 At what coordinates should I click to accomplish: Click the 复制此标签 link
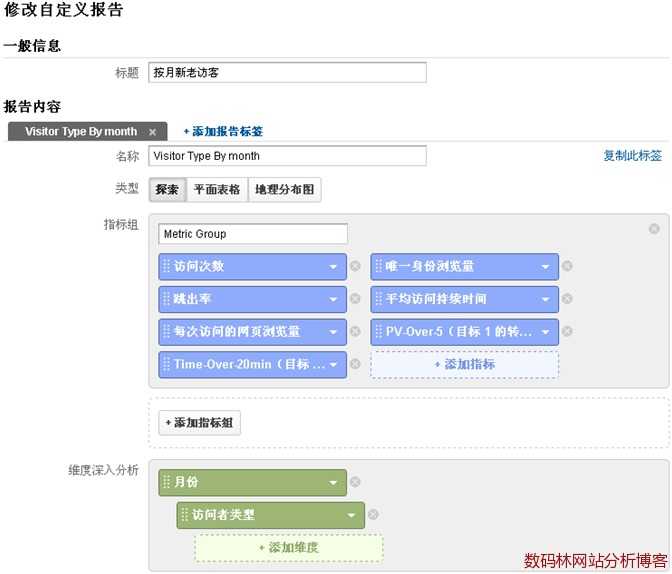(632, 156)
